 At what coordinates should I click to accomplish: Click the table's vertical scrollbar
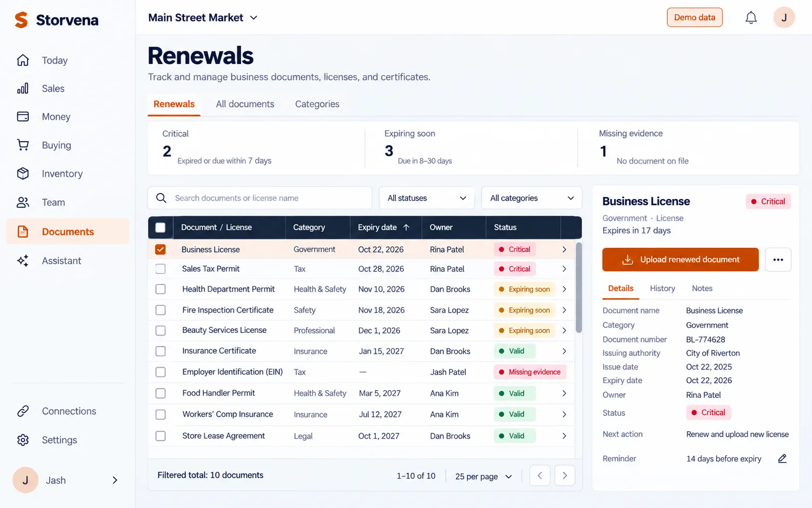[x=579, y=288]
